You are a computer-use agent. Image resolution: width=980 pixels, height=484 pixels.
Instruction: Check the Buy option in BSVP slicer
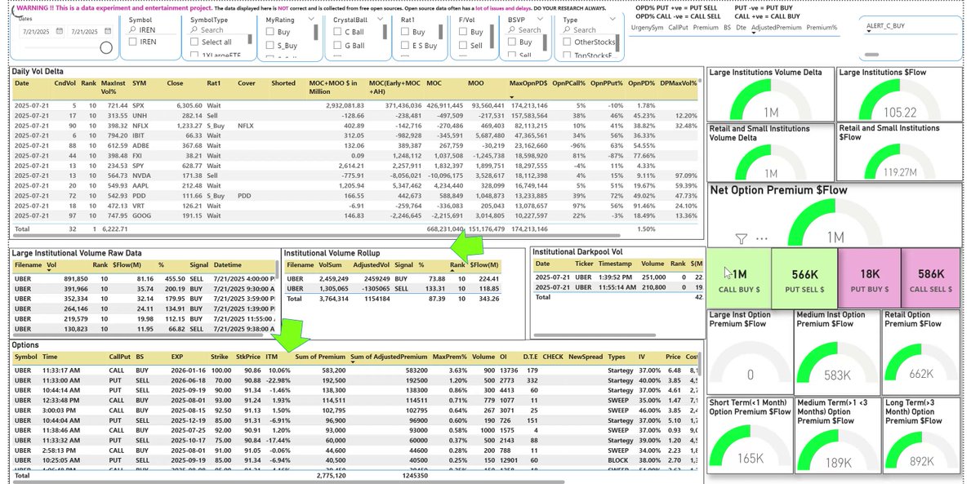pos(511,42)
